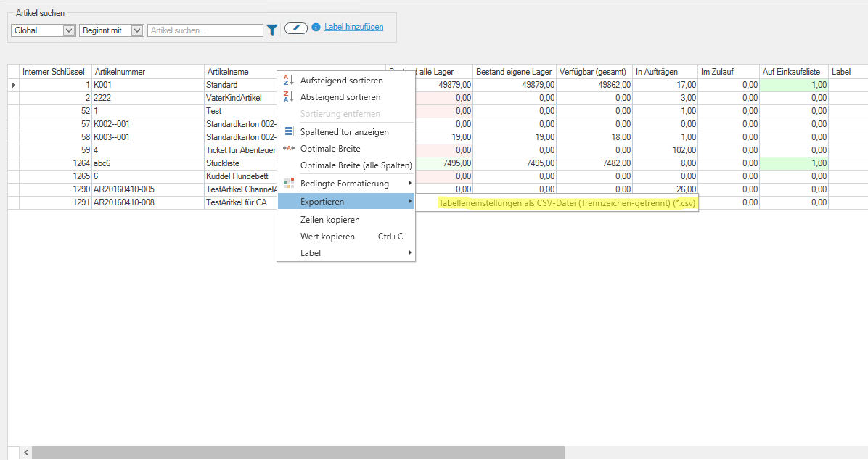Select the cell 'VaterKindArtikel'
The image size is (868, 460).
click(240, 98)
